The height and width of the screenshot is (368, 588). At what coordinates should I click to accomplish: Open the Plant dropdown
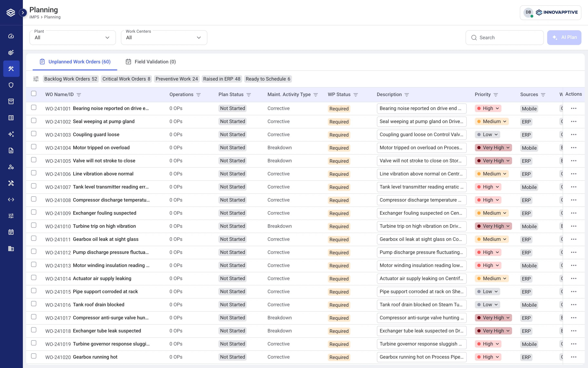click(73, 37)
